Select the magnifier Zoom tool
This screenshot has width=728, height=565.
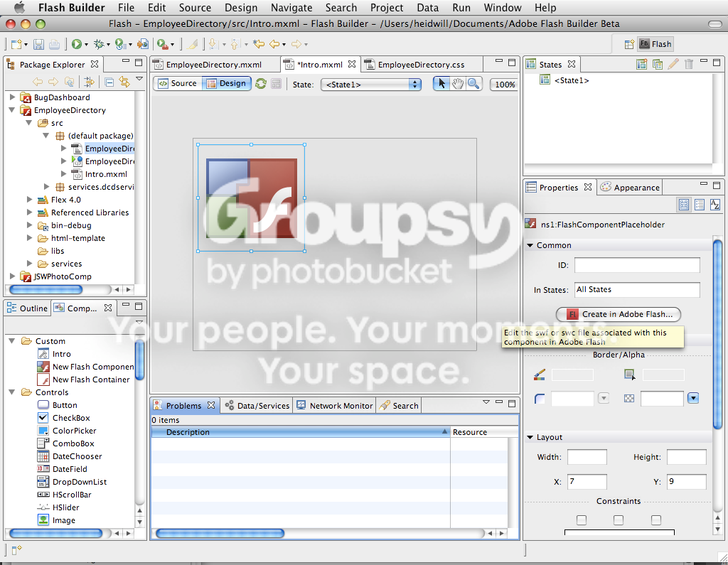[x=473, y=84]
